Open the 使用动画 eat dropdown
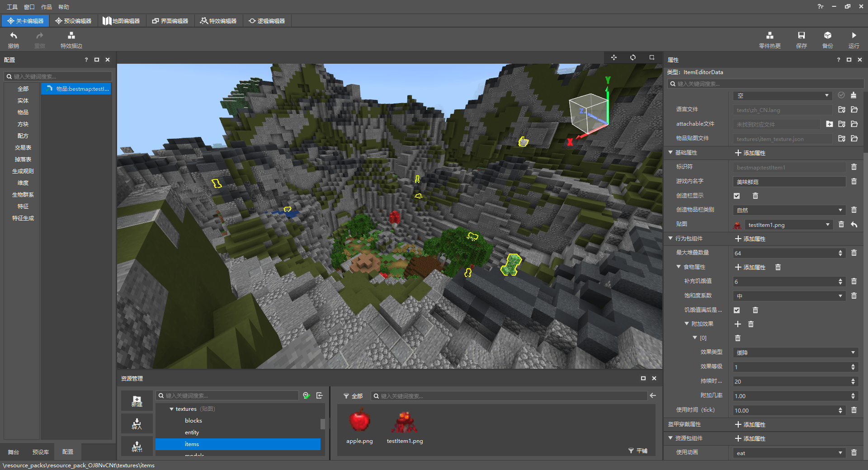868x470 pixels. pos(789,453)
